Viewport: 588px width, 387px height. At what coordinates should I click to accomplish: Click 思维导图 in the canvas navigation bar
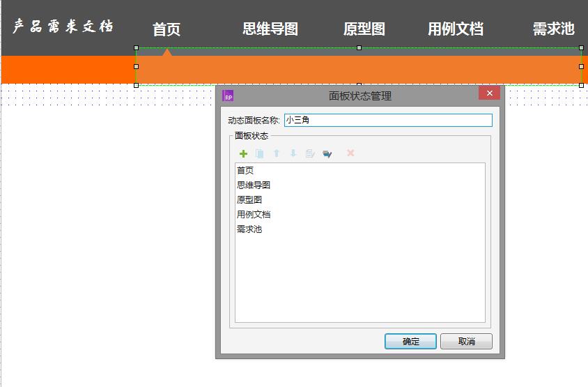pos(270,29)
